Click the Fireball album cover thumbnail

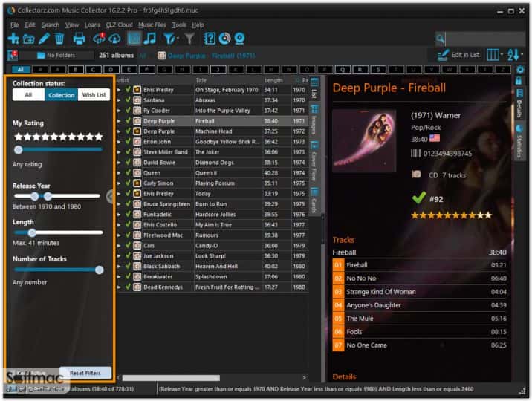click(x=364, y=140)
